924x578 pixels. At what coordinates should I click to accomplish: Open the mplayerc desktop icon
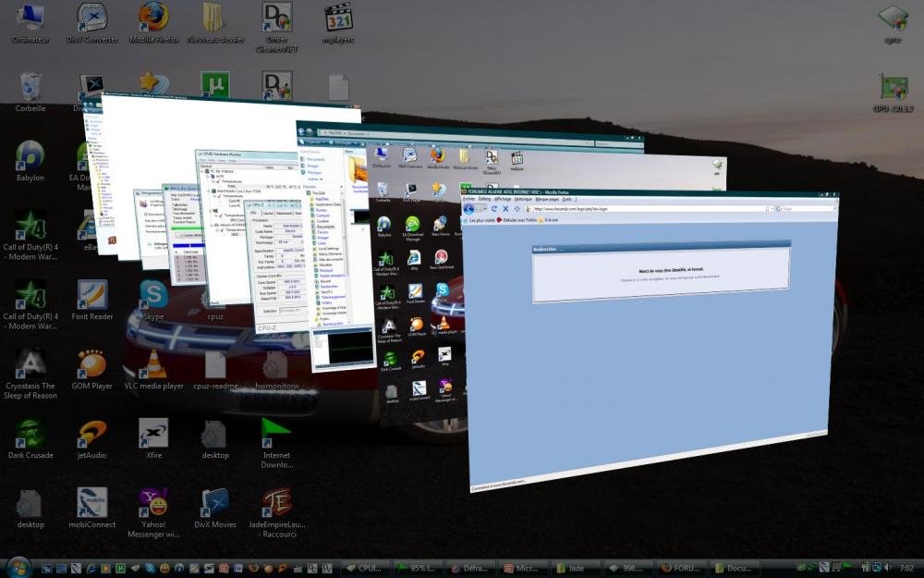[339, 18]
